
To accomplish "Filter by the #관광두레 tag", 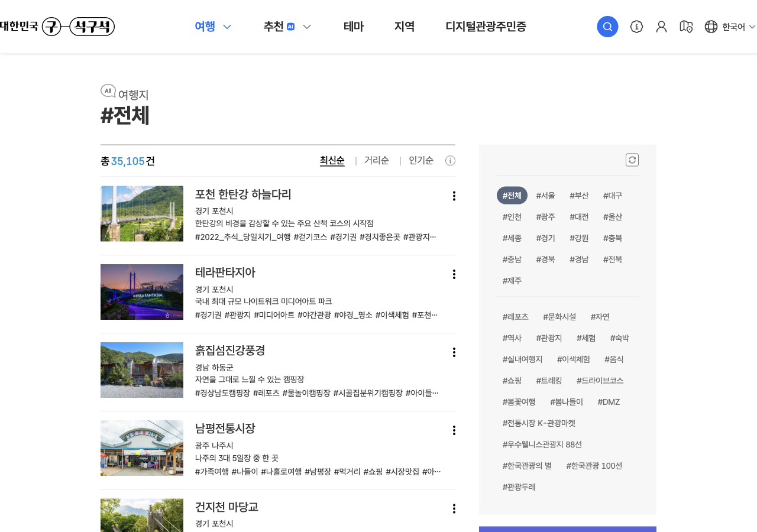I will point(519,487).
